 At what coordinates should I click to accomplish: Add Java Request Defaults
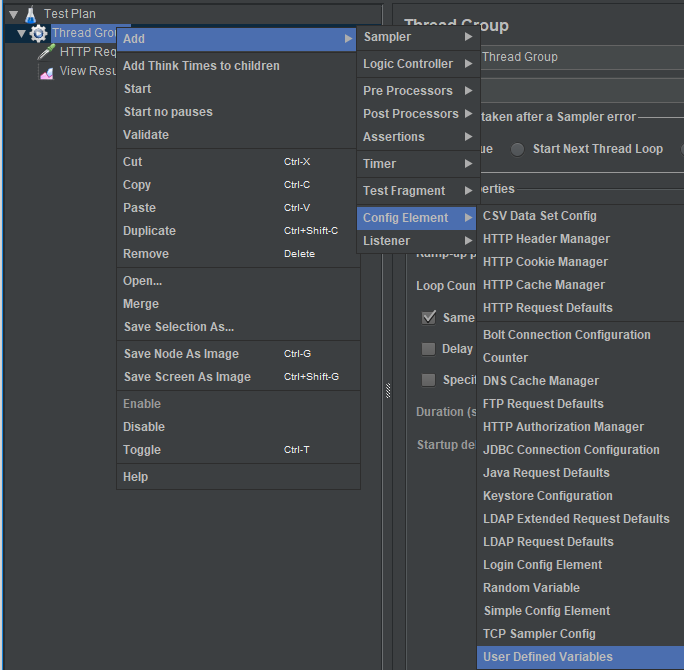[x=581, y=473]
